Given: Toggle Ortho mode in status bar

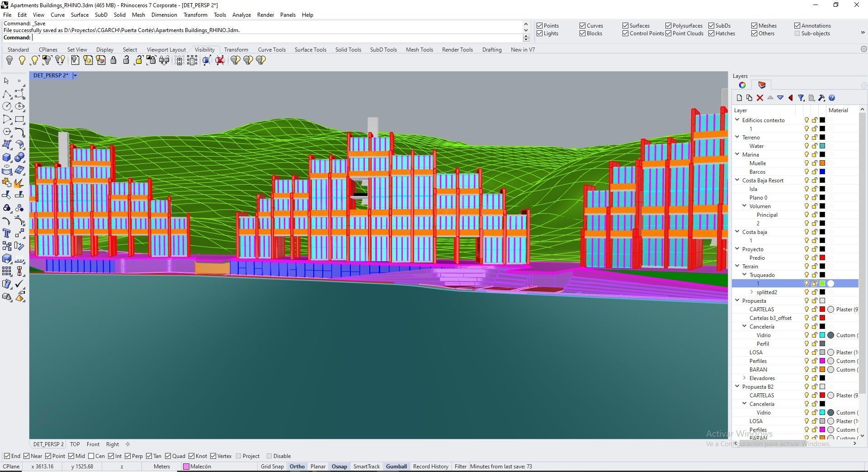Looking at the screenshot, I should pos(297,467).
